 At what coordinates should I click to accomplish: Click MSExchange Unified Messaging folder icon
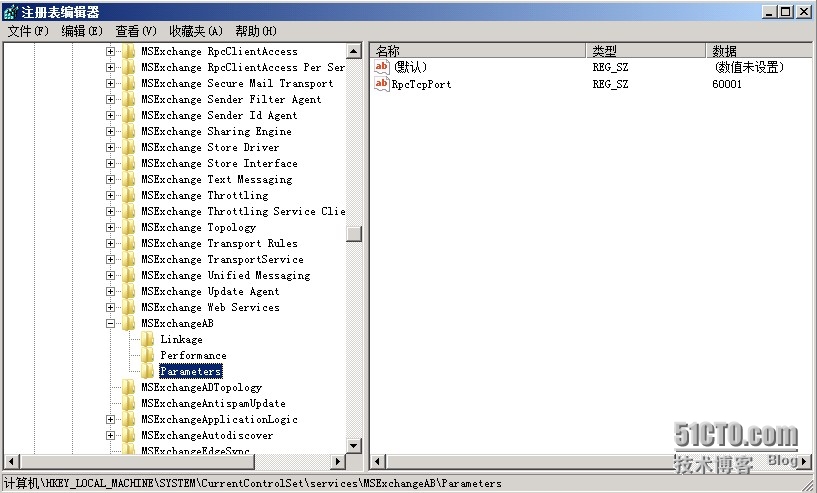(x=128, y=276)
